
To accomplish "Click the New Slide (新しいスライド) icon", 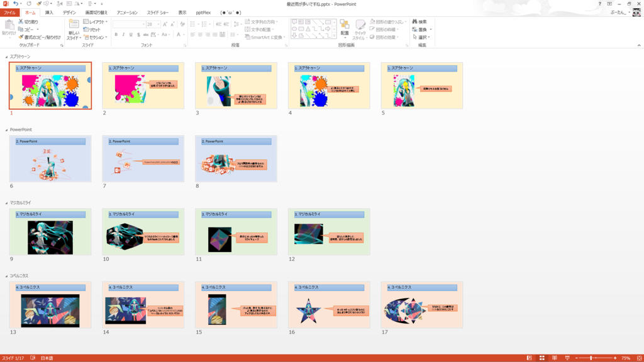I will coord(74,25).
